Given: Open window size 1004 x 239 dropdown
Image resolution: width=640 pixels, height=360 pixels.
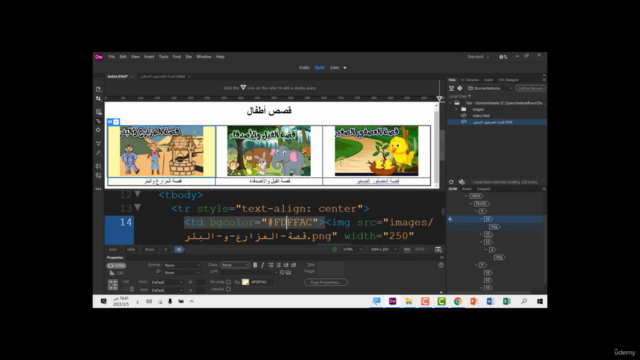Looking at the screenshot, I should (383, 249).
